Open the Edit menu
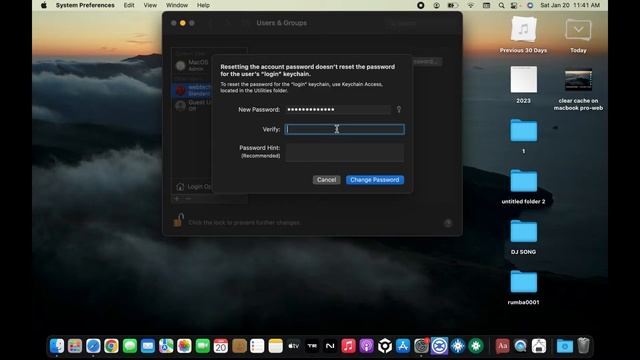Screen dimensions: 640x360 tap(129, 5)
